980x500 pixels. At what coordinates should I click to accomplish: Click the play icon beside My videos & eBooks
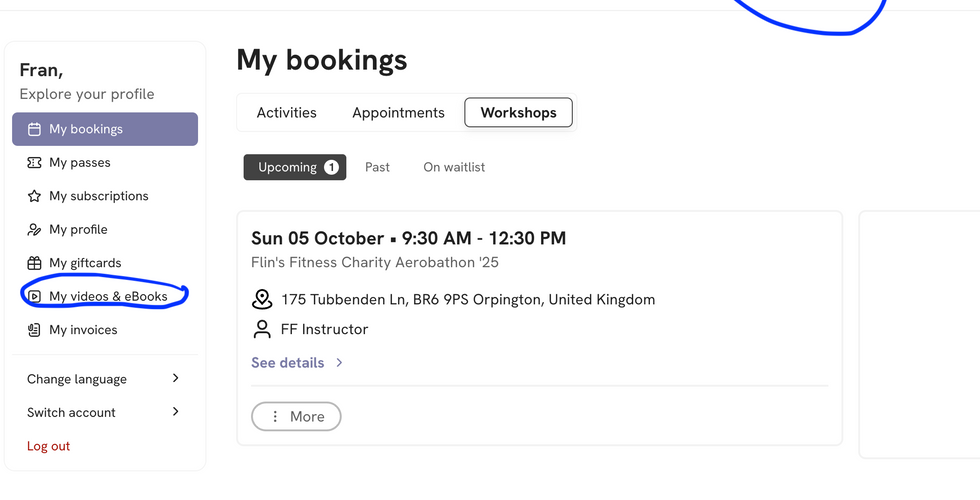pos(34,296)
